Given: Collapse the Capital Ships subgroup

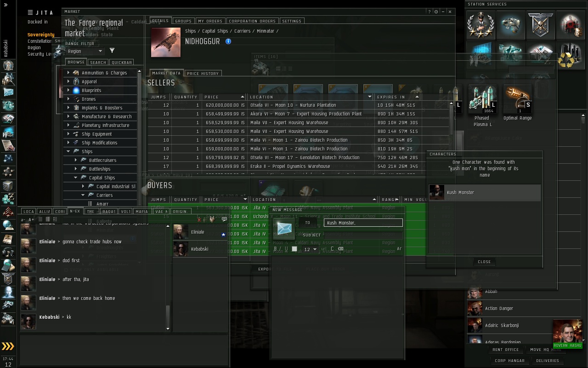Looking at the screenshot, I should click(x=76, y=178).
